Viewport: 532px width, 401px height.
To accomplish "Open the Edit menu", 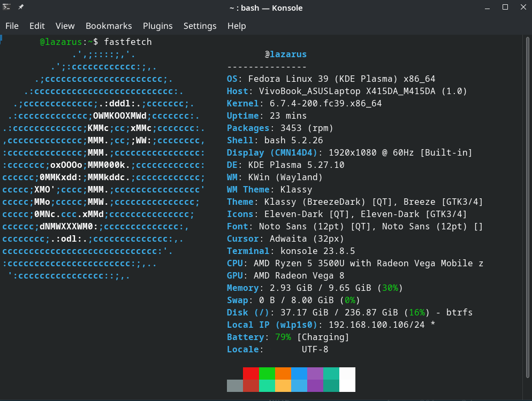I will [x=37, y=26].
